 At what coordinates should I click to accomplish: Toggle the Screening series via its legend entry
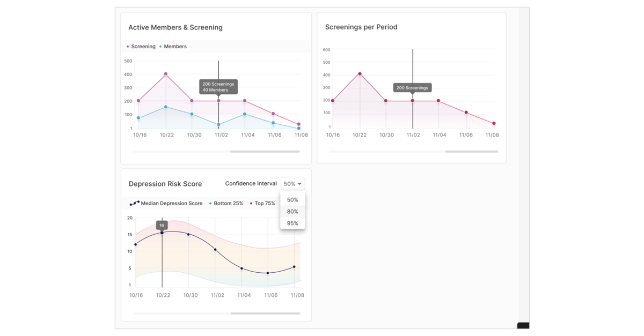point(141,47)
